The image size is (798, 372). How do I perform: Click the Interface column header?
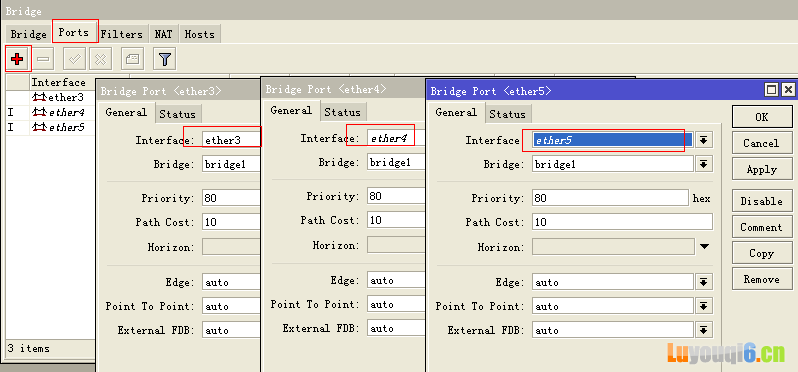tap(62, 82)
